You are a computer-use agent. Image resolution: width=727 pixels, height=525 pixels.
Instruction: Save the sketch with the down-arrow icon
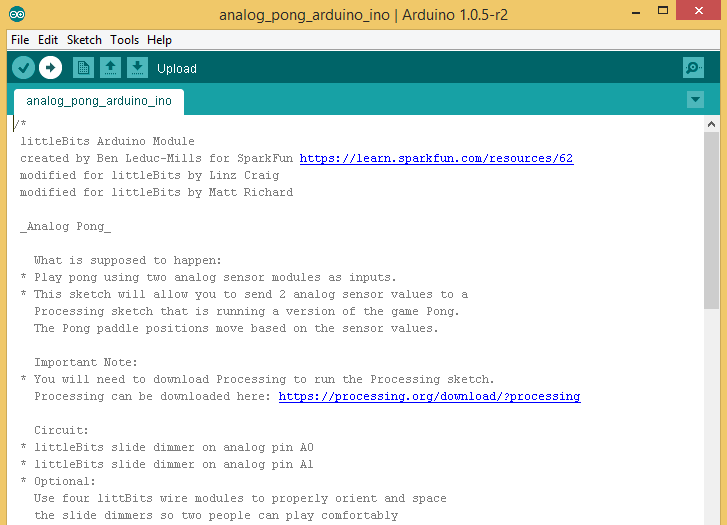(x=137, y=68)
